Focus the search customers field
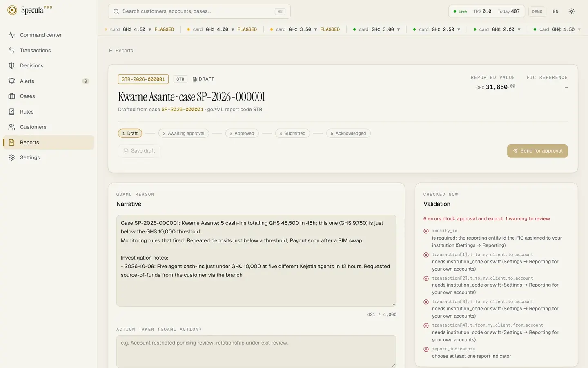Image resolution: width=588 pixels, height=368 pixels. (199, 11)
